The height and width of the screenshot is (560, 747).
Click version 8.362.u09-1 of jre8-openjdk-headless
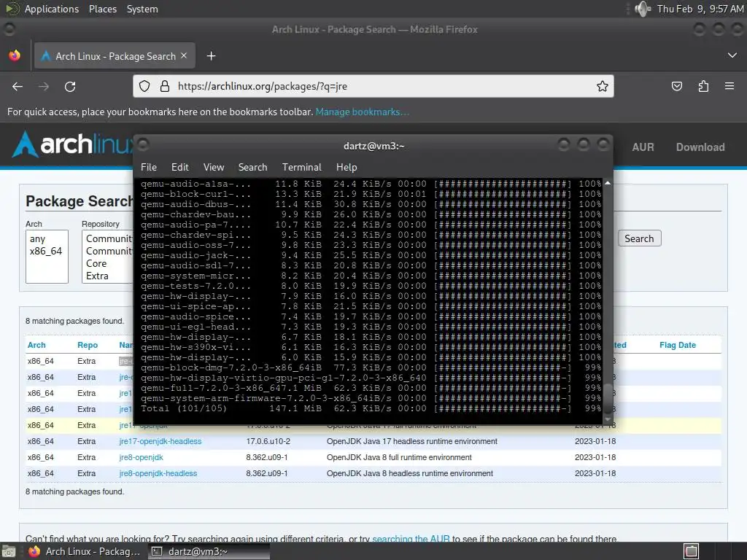click(x=267, y=474)
